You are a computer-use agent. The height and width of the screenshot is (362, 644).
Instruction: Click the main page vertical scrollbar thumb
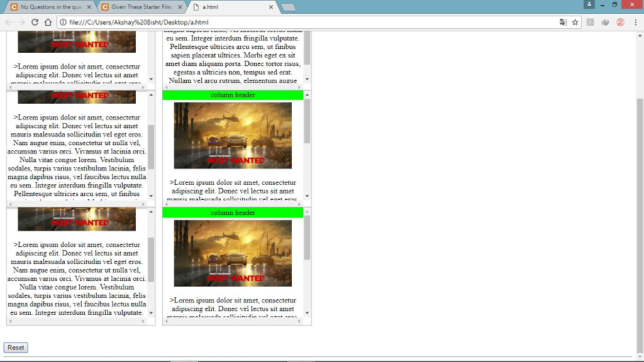[640, 226]
